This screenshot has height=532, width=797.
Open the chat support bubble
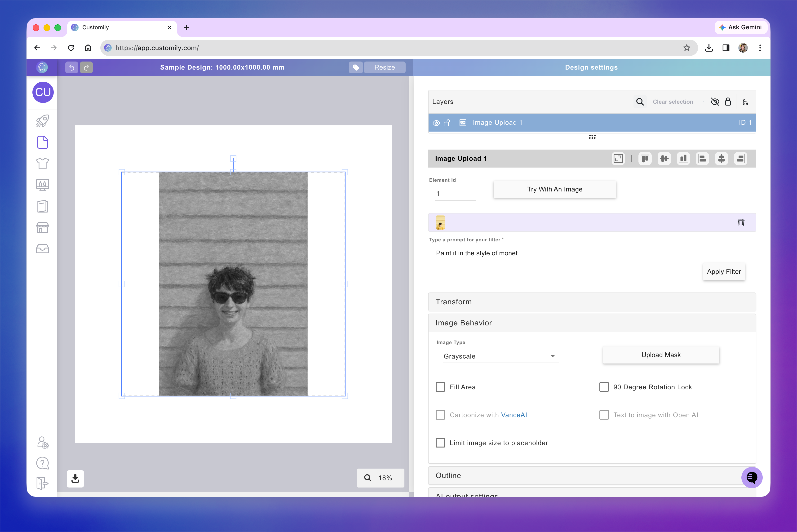click(x=752, y=477)
